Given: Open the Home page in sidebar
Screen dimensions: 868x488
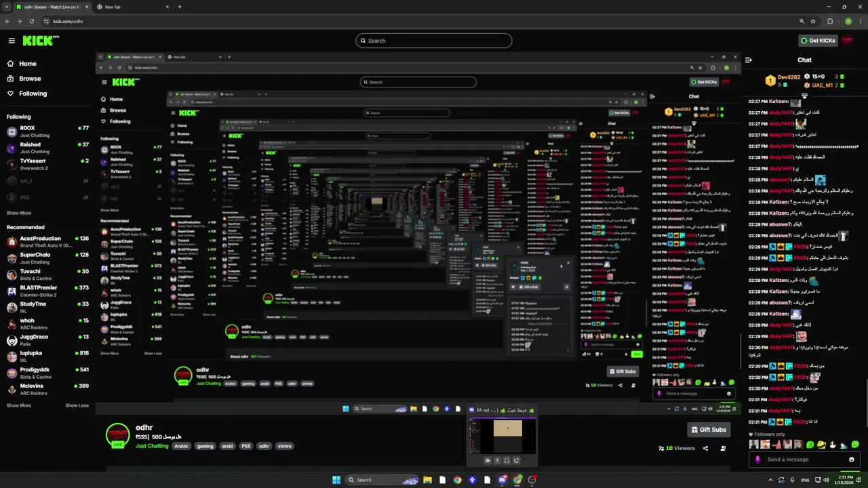Looking at the screenshot, I should click(x=22, y=64).
